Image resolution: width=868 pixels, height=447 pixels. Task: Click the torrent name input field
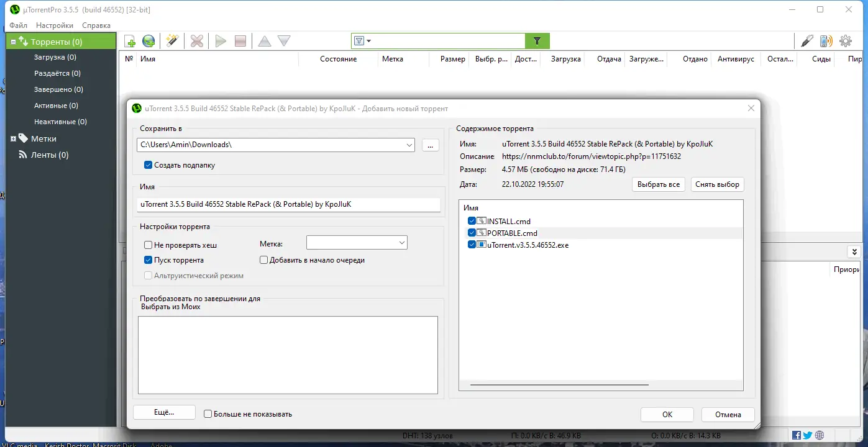tap(289, 204)
